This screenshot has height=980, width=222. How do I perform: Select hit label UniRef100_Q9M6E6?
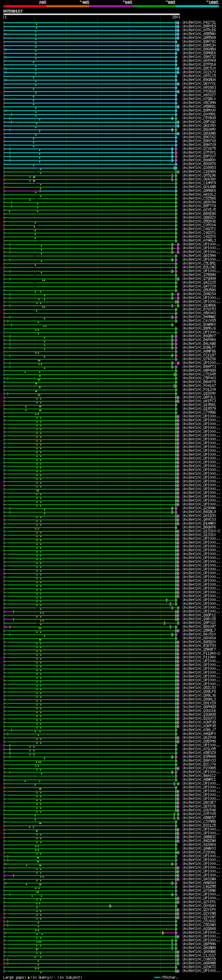click(x=199, y=53)
